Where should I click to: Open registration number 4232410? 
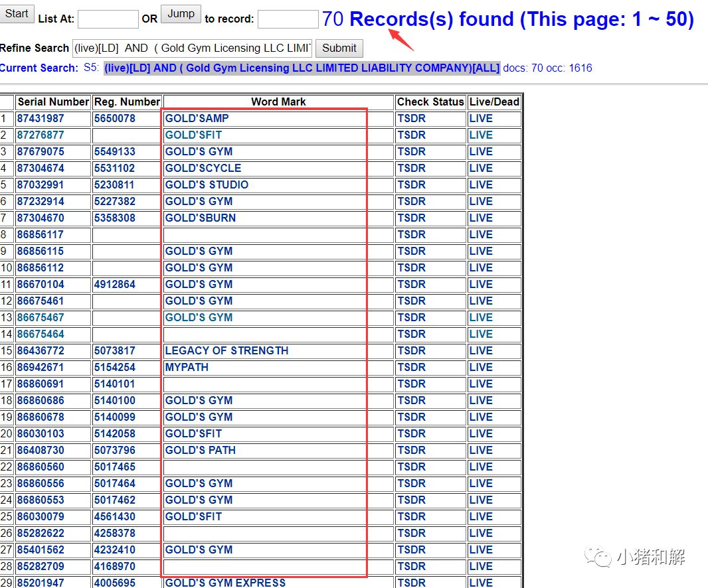coord(115,550)
